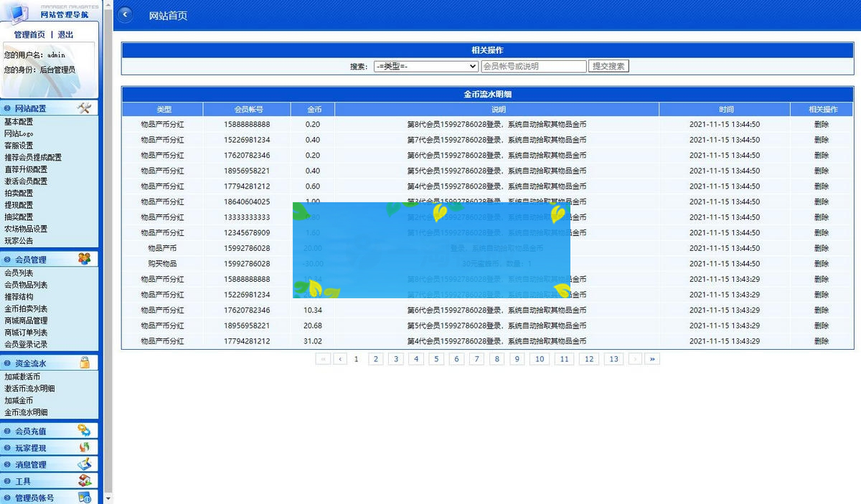
Task: Open 基本配置 in the sidebar
Action: click(19, 122)
